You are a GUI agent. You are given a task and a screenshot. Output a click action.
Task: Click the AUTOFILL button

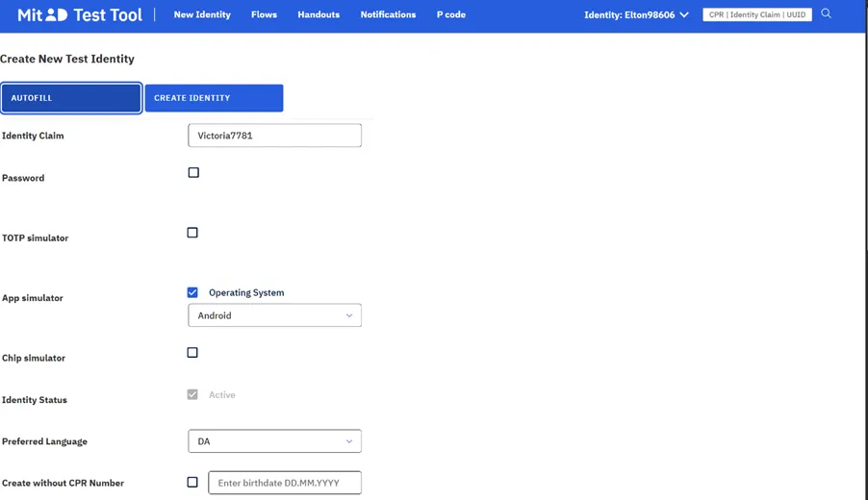point(71,98)
